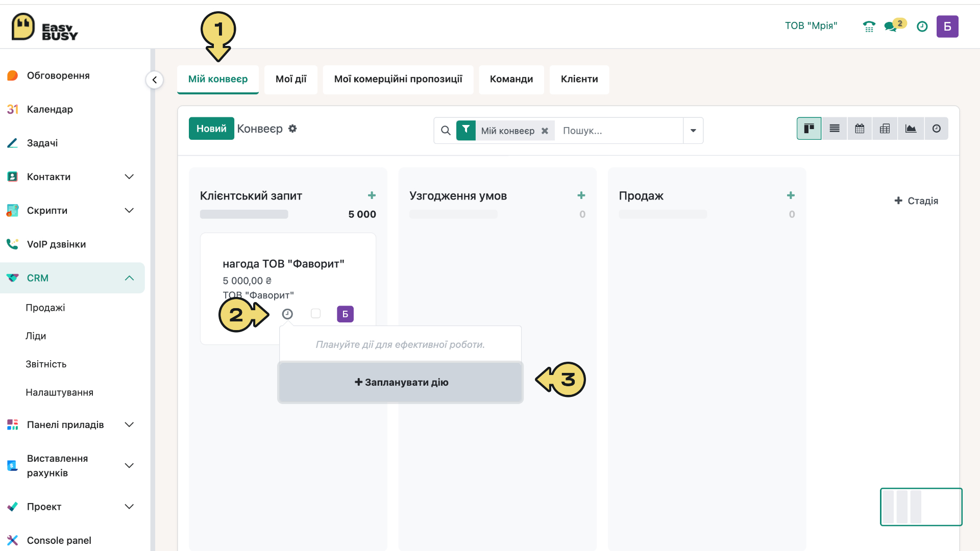Image resolution: width=980 pixels, height=551 pixels.
Task: Remove the Мій конвеєр filter tag
Action: [x=545, y=131]
